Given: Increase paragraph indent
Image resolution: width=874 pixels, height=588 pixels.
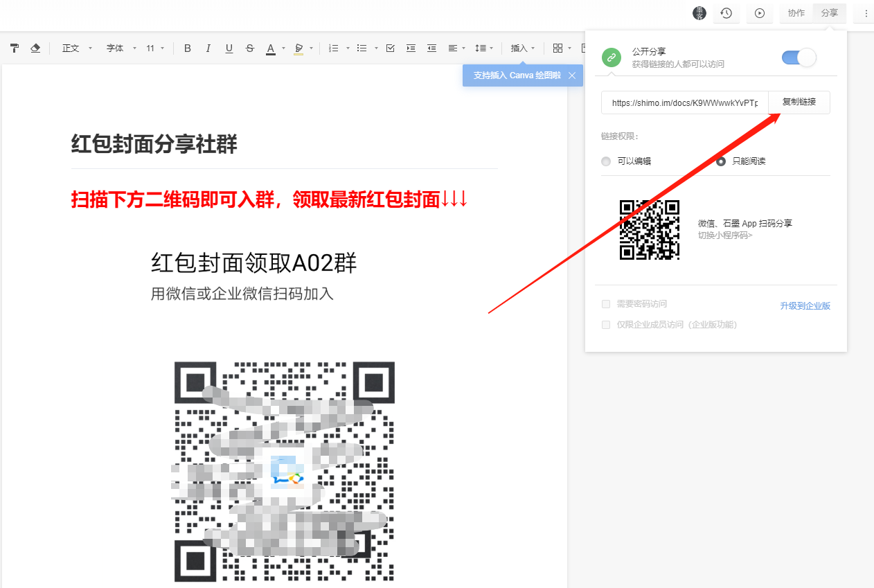Looking at the screenshot, I should (411, 48).
